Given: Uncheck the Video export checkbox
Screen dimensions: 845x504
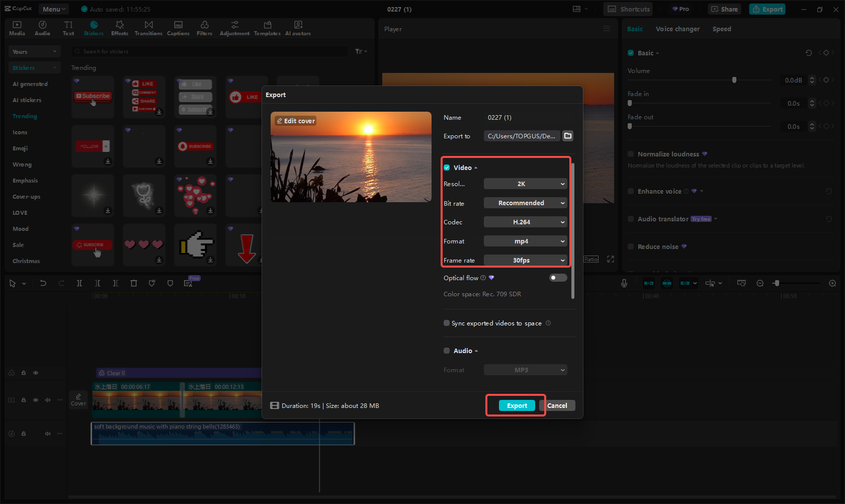Looking at the screenshot, I should coord(447,167).
